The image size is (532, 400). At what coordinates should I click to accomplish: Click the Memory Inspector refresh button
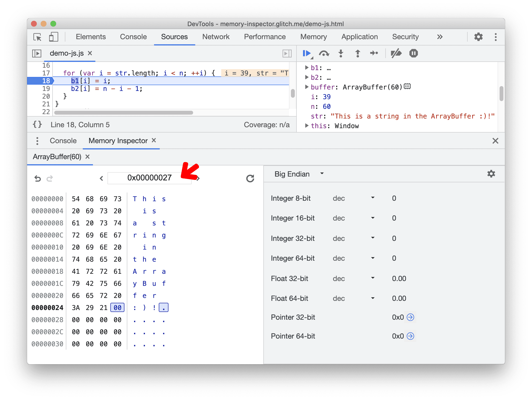250,177
